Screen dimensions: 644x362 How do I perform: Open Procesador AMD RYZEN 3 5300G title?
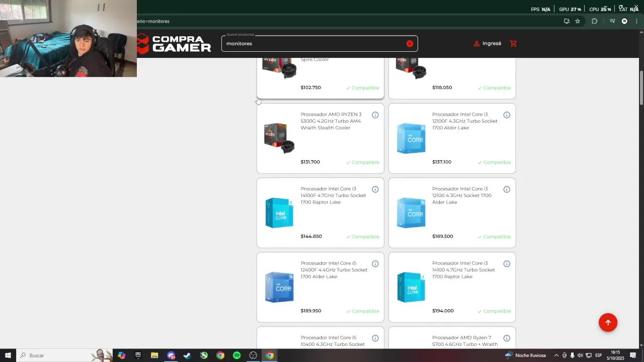(x=331, y=121)
